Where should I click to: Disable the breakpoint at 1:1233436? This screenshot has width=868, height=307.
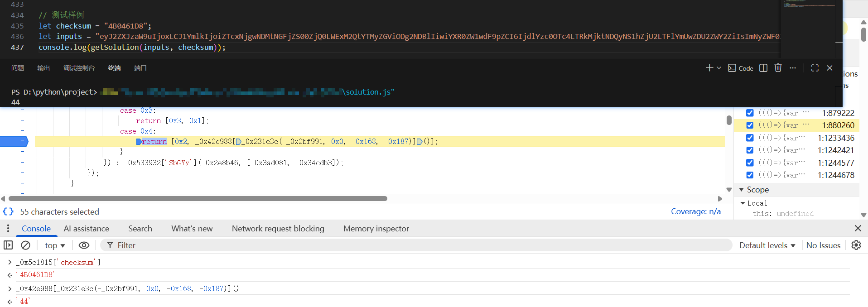[750, 138]
